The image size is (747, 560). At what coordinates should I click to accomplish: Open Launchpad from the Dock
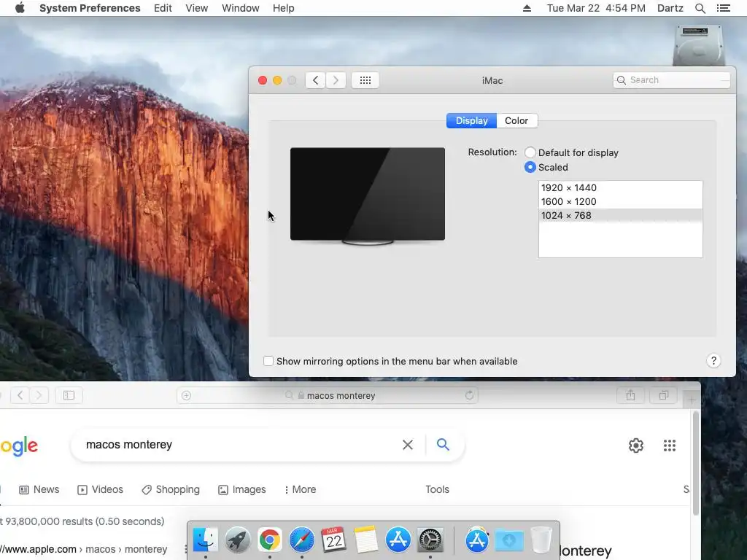tap(238, 540)
